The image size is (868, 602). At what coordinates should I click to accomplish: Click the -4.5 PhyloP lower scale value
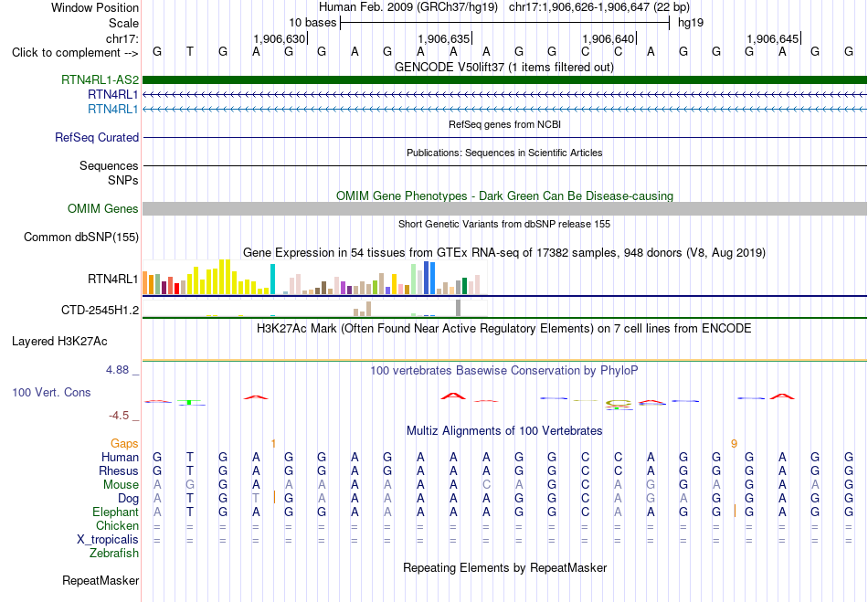119,415
